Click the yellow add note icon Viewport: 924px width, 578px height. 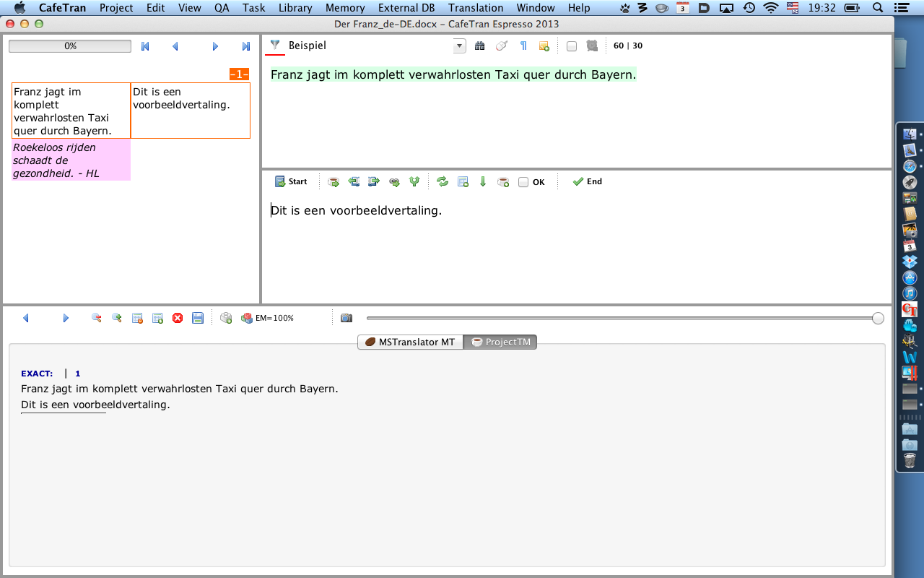point(544,46)
